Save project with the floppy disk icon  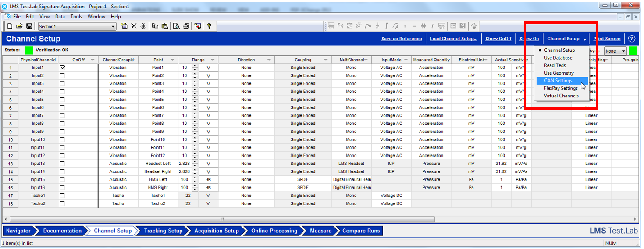(29, 26)
